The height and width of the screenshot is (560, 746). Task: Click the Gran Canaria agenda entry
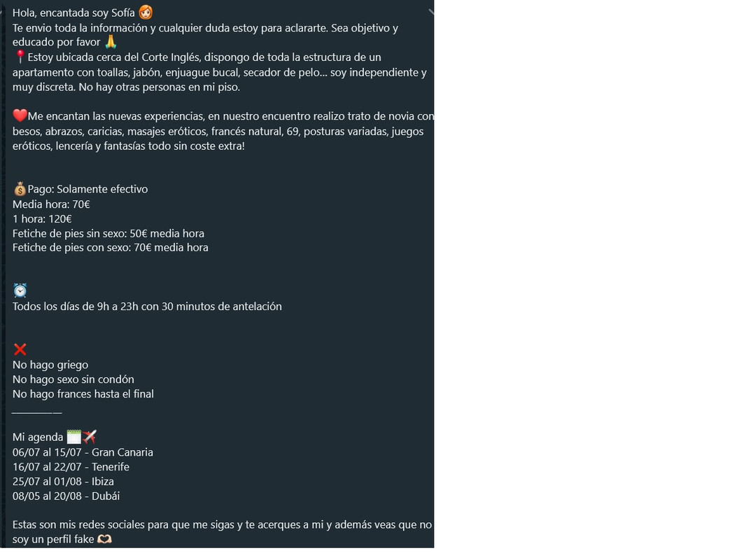(x=83, y=452)
